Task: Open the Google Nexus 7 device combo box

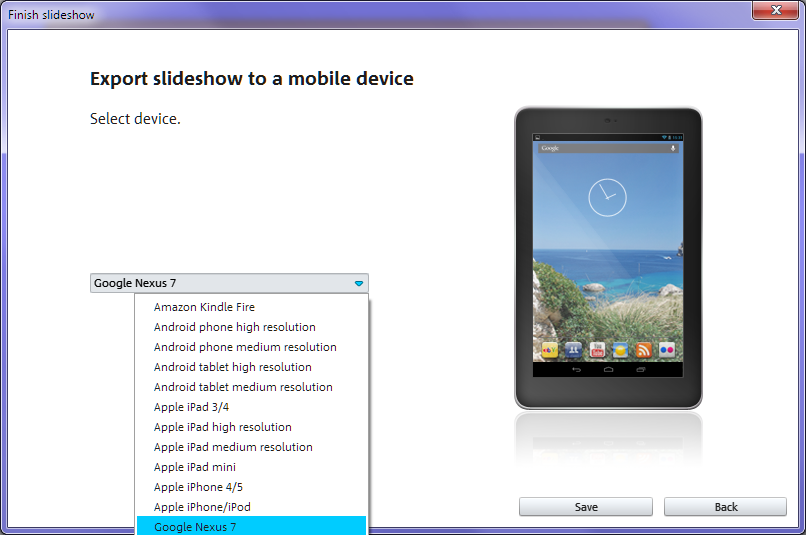Action: click(x=229, y=283)
